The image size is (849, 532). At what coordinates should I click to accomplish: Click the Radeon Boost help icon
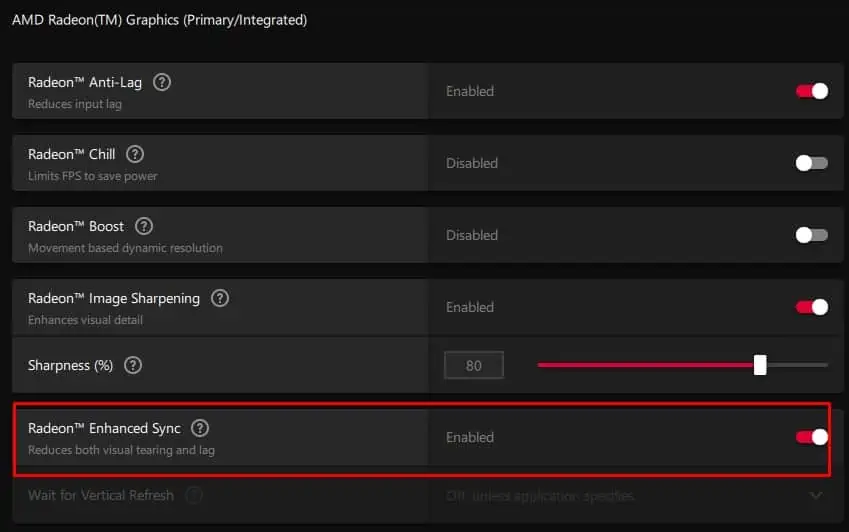tap(144, 226)
